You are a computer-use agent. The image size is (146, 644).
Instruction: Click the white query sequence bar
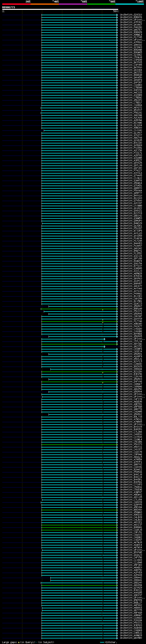pos(60,10)
